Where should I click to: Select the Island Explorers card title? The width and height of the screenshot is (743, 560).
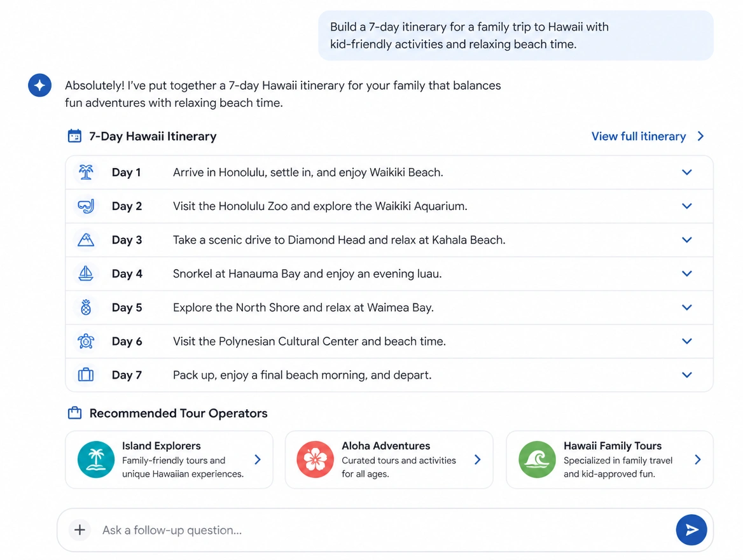click(x=161, y=445)
